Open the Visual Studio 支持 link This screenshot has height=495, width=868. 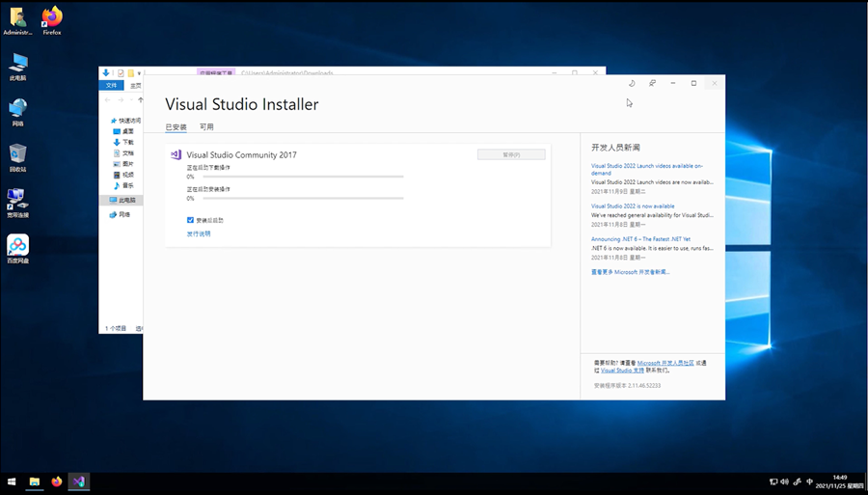pyautogui.click(x=622, y=370)
